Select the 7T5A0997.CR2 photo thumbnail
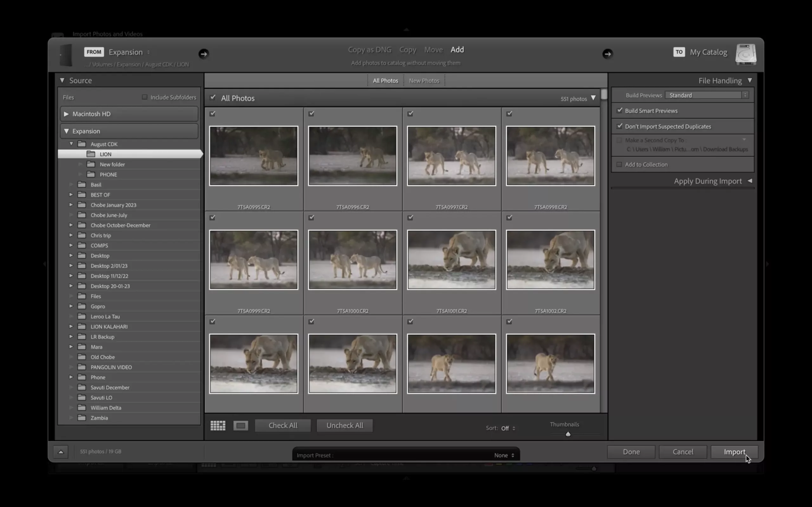 (451, 156)
